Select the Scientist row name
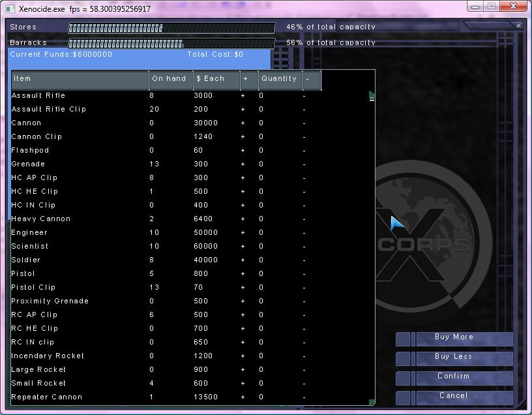The height and width of the screenshot is (415, 532). [30, 246]
